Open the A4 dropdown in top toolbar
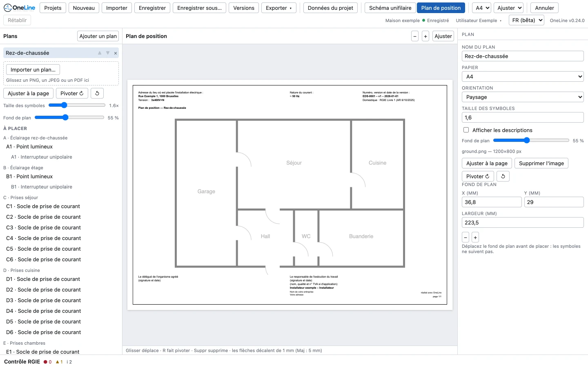588x368 pixels. pos(482,8)
